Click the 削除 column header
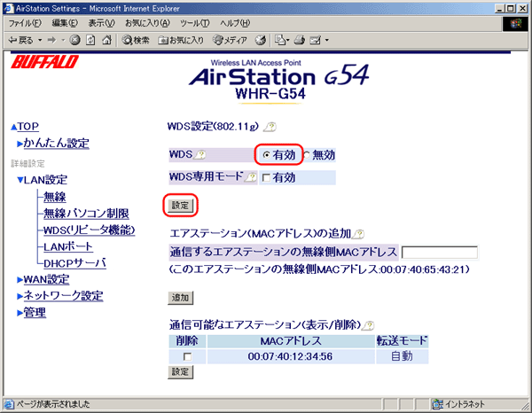Image resolution: width=532 pixels, height=413 pixels. (187, 341)
